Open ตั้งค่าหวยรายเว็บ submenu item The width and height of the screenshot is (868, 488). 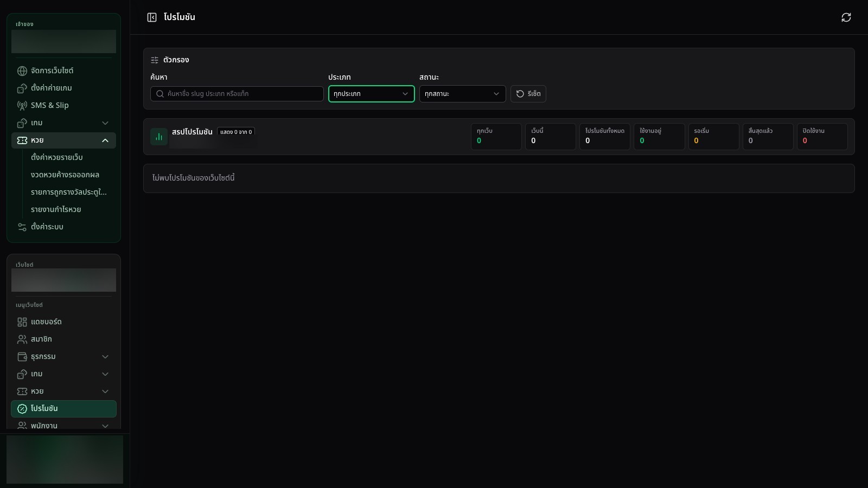pyautogui.click(x=57, y=157)
